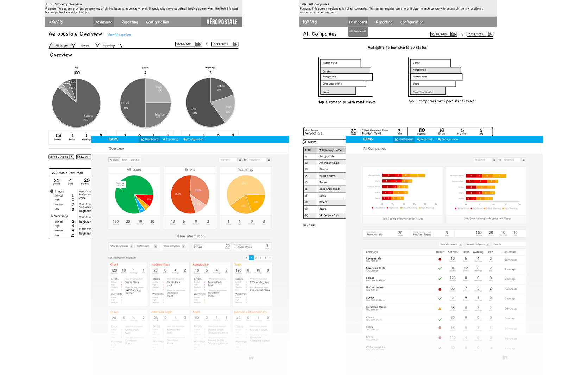Open Show all companies dropdown
Screen dimensions: 588x386
point(122,246)
